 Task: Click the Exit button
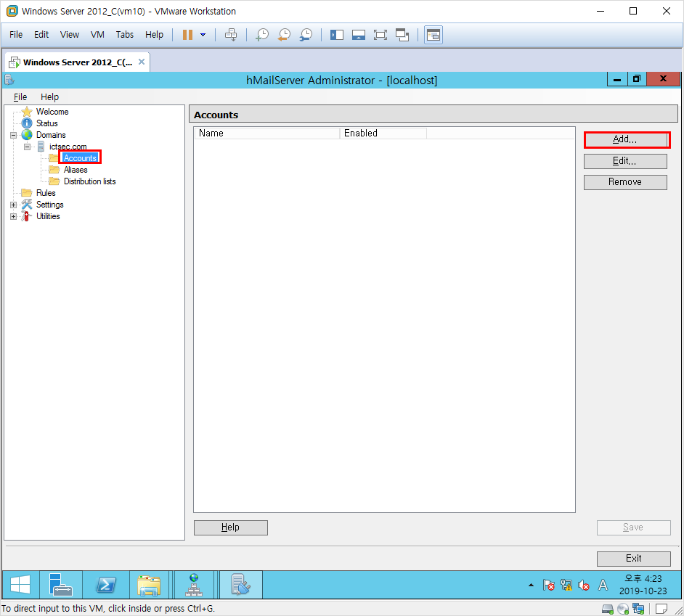[x=633, y=559]
